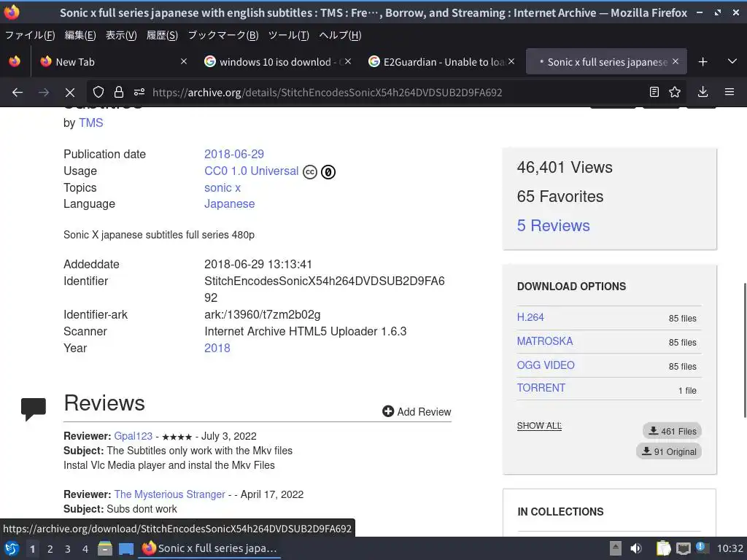The height and width of the screenshot is (560, 747).
Task: Open the CC0 1.0 Universal license link
Action: [x=251, y=171]
